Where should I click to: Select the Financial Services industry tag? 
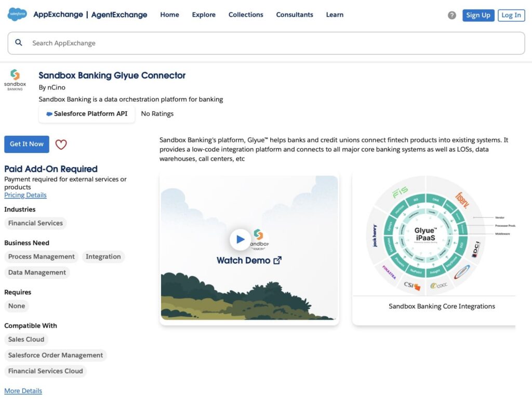35,223
